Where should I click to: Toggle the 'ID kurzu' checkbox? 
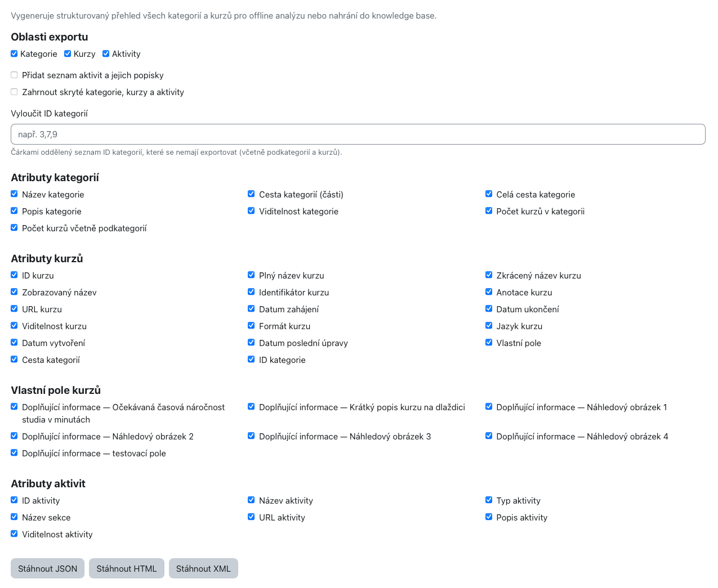pos(14,275)
